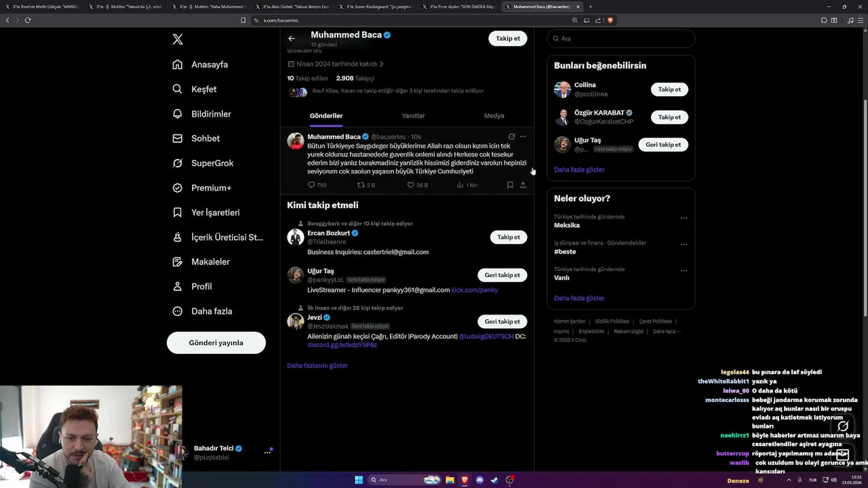Image resolution: width=868 pixels, height=488 pixels.
Task: Switch to the Medya tab
Action: [494, 116]
